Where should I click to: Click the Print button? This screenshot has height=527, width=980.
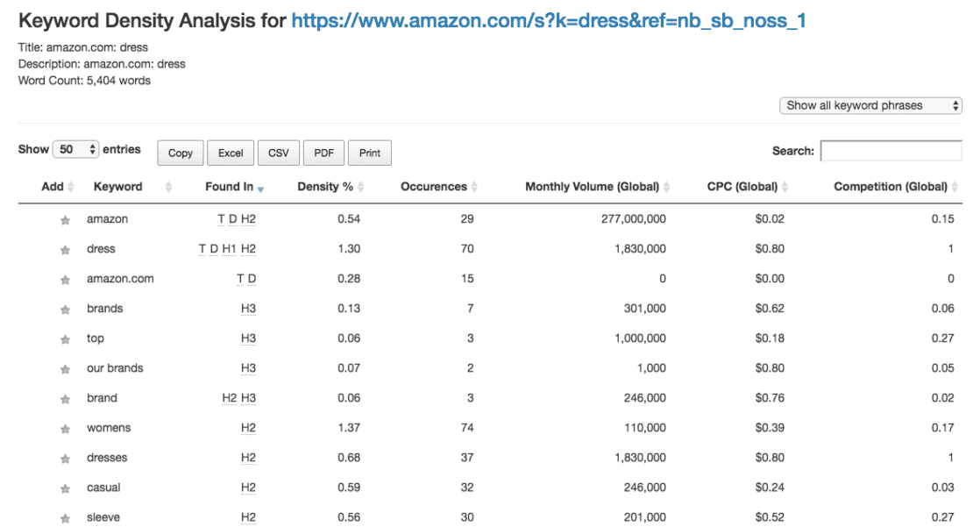click(369, 153)
